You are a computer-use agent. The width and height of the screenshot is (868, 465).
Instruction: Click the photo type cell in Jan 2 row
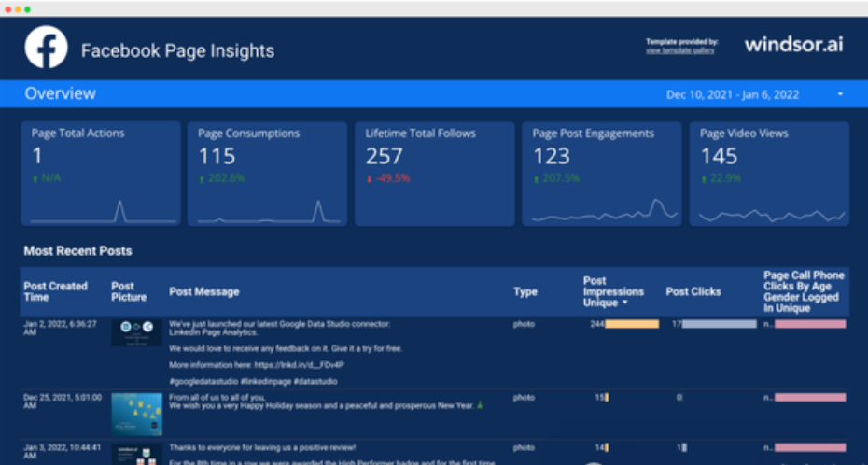click(x=524, y=324)
